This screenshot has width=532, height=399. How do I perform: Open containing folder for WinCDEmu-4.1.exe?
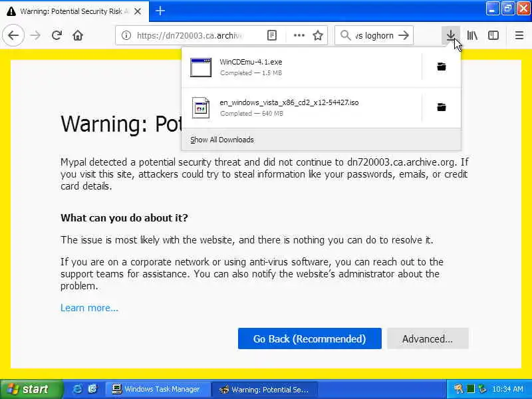click(441, 67)
